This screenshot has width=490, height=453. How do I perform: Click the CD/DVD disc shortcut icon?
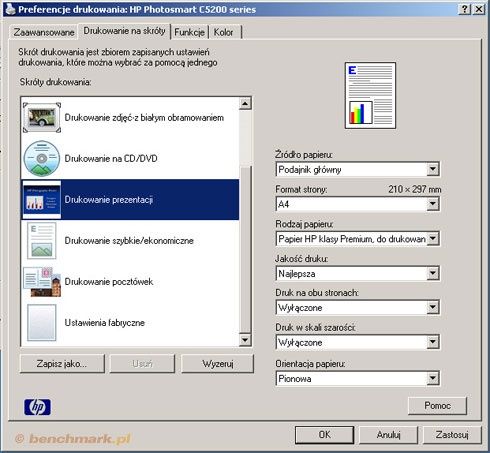tap(42, 158)
